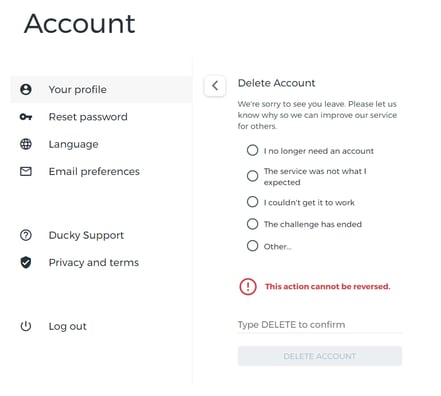
Task: Click the red warning exclamation icon
Action: click(x=248, y=286)
